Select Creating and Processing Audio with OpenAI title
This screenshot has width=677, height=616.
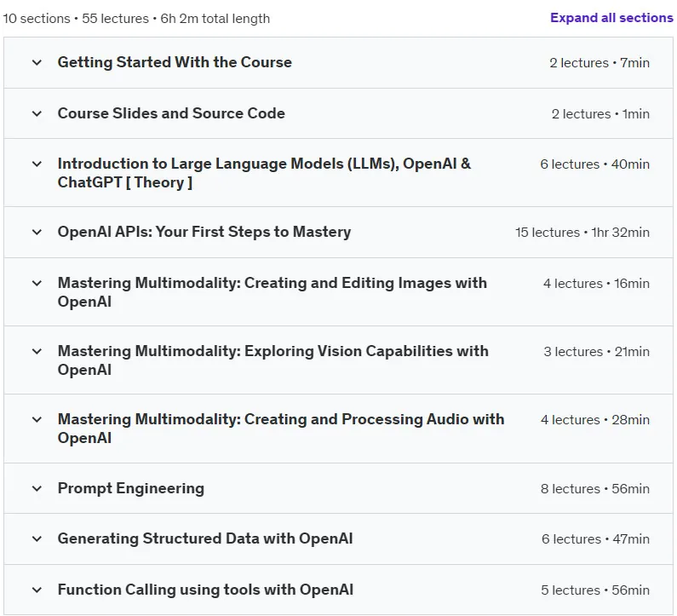(281, 429)
